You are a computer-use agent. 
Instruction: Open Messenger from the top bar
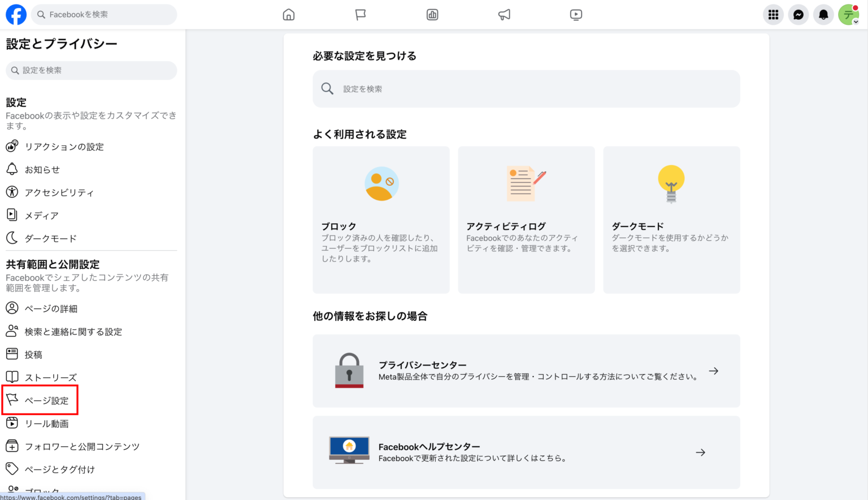(798, 14)
